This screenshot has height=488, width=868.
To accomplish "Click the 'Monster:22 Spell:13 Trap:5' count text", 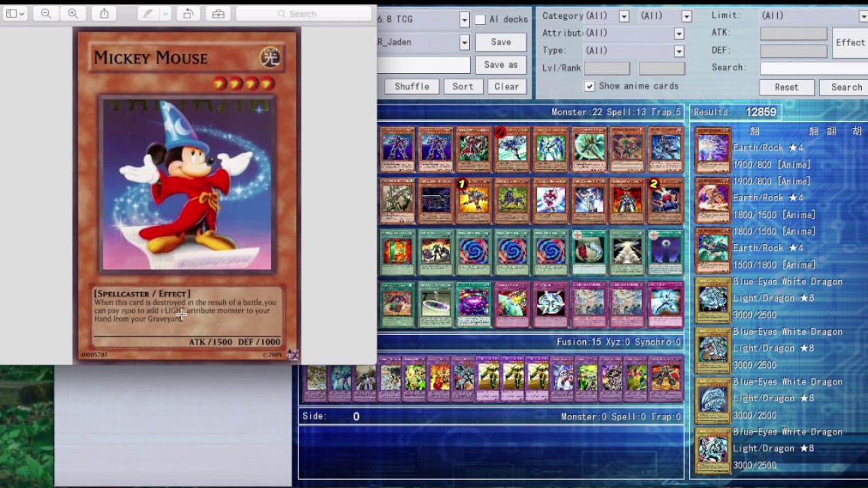I will pyautogui.click(x=616, y=112).
